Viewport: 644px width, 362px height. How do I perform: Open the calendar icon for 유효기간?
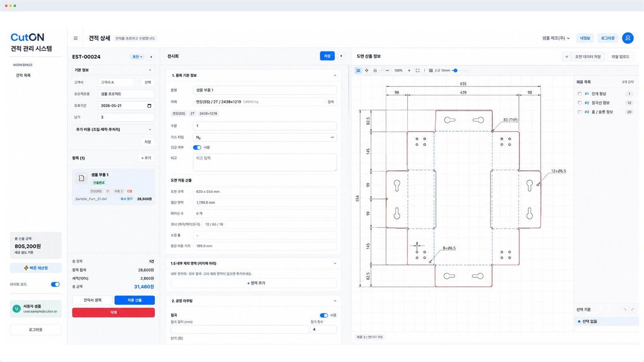(x=149, y=106)
